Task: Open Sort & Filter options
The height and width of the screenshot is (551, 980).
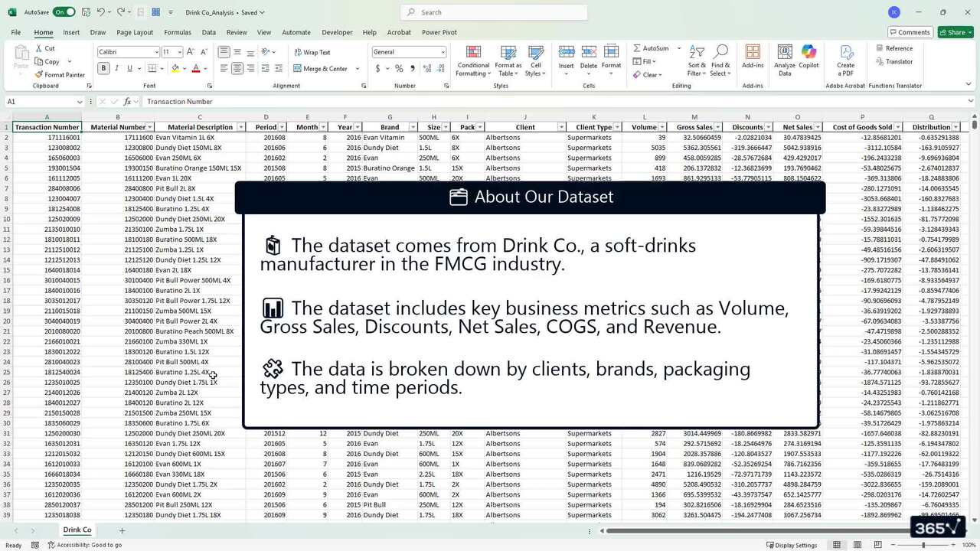Action: [x=696, y=60]
